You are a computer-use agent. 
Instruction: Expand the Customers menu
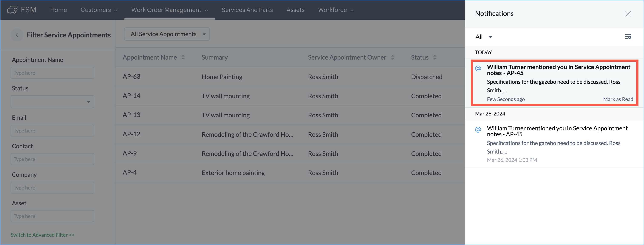click(99, 10)
